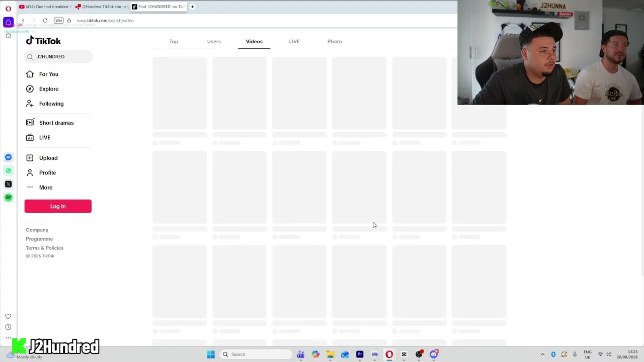644x362 pixels.
Task: Reload the current page
Action: tap(45, 21)
